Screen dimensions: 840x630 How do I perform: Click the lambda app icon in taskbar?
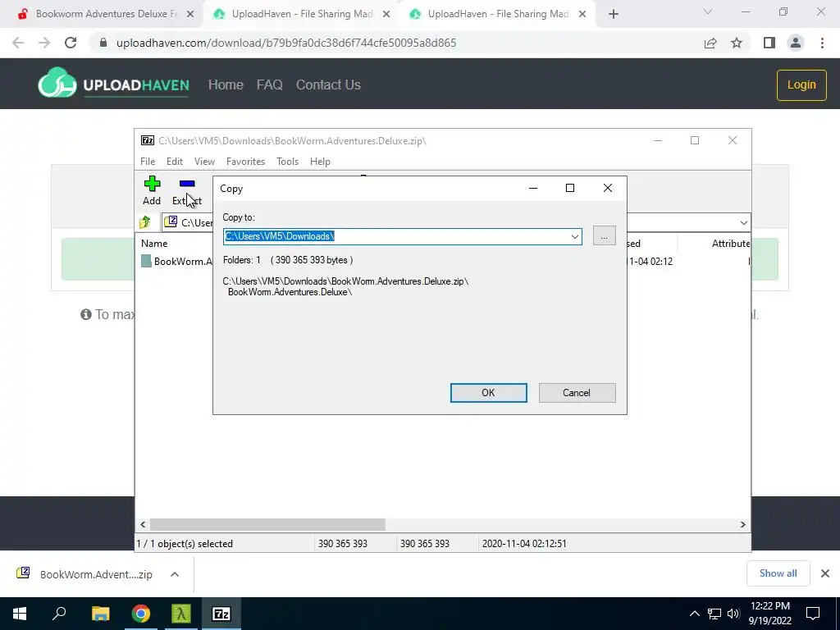(181, 614)
